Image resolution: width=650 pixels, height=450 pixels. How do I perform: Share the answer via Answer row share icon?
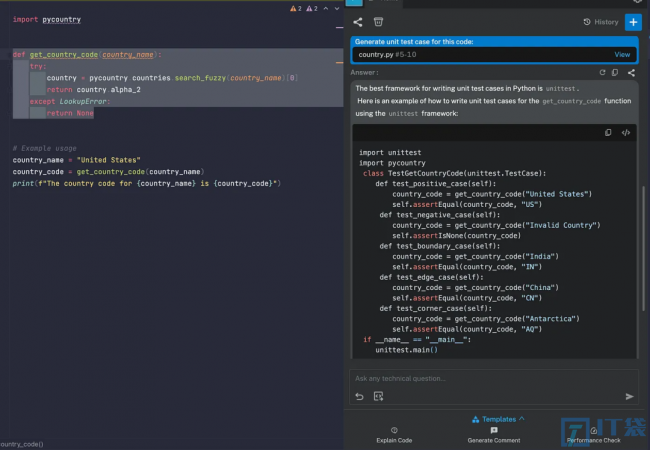[x=631, y=73]
